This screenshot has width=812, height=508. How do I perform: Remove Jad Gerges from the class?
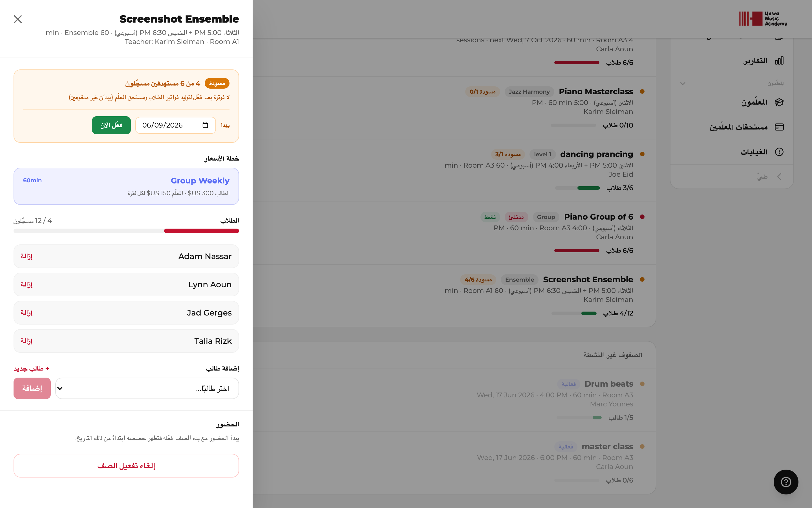[x=27, y=313]
